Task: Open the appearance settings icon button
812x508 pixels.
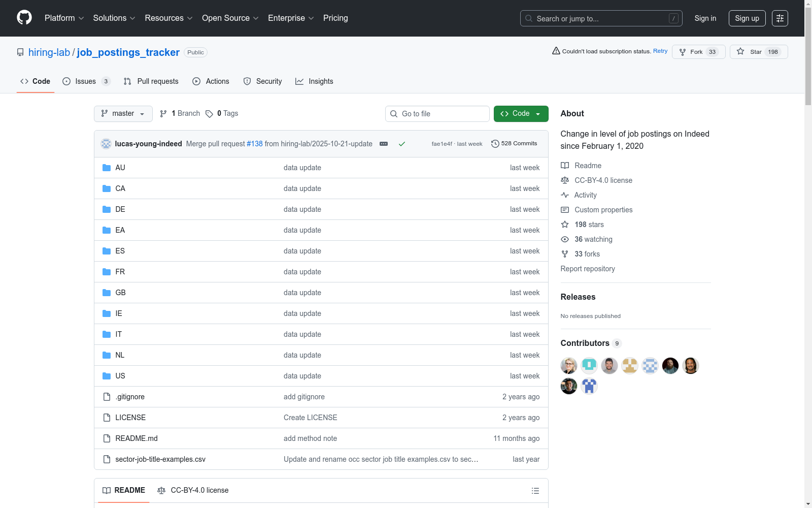Action: (x=780, y=18)
